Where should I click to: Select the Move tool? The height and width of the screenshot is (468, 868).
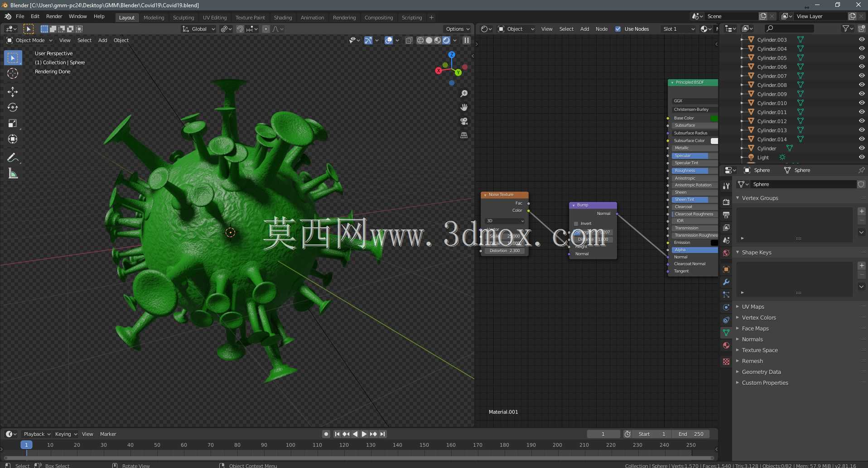(13, 92)
